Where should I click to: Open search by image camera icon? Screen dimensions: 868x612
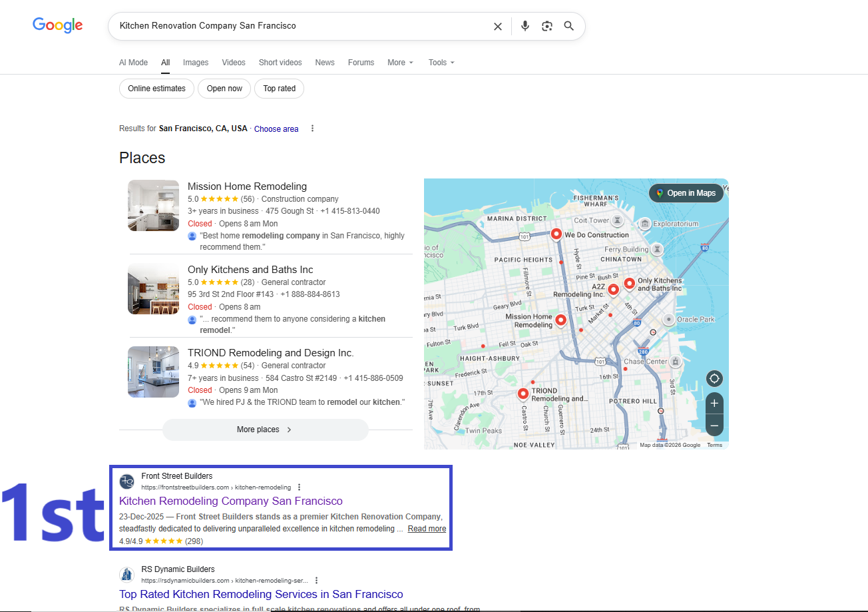click(547, 26)
